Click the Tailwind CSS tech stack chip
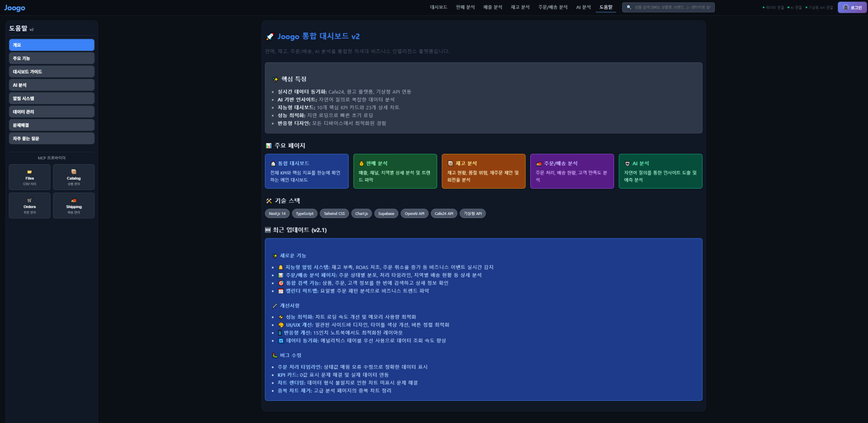This screenshot has height=423, width=868. (334, 214)
